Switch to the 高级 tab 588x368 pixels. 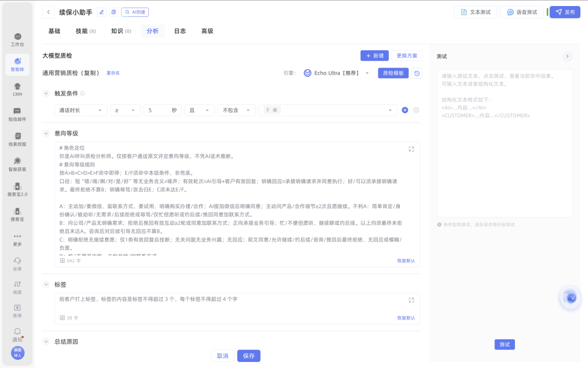tap(207, 31)
